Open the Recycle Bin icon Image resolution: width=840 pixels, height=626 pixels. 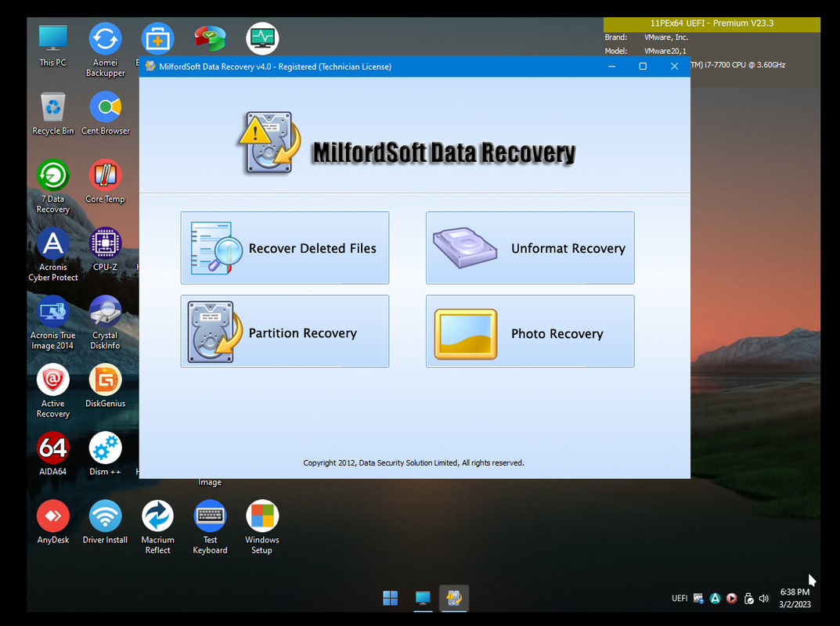tap(53, 113)
